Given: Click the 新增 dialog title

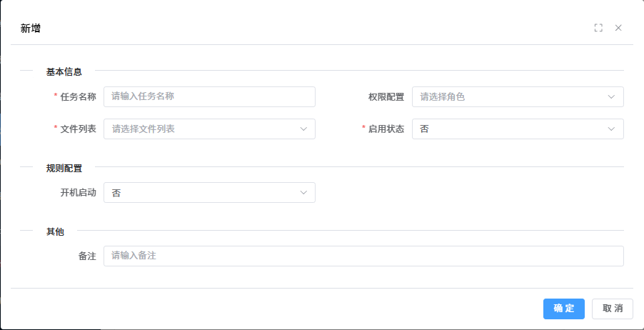Looking at the screenshot, I should tap(31, 29).
